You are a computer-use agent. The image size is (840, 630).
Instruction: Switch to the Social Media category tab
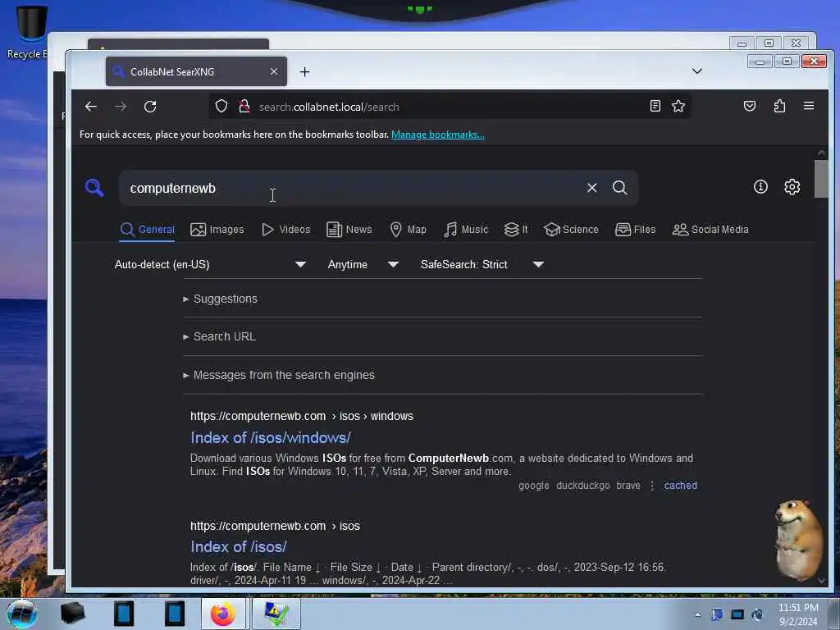[710, 230]
